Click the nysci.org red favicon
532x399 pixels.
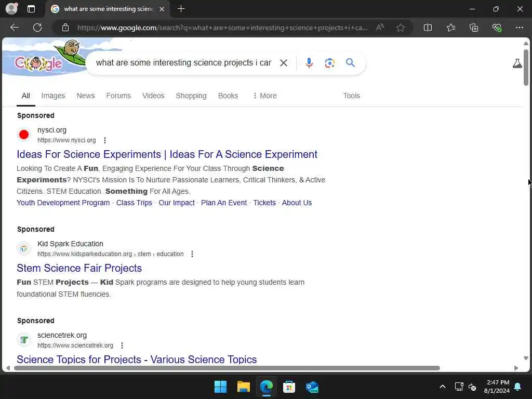click(24, 135)
